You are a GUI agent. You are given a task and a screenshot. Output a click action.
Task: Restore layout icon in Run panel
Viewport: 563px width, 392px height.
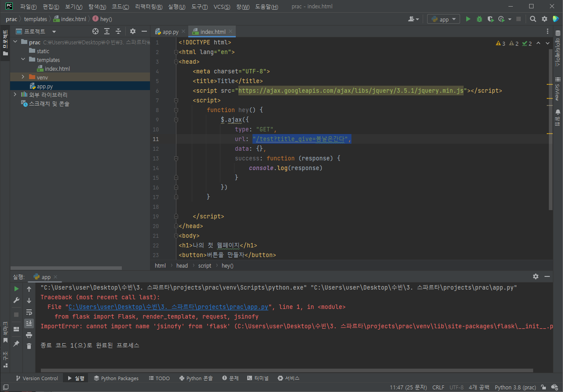[x=16, y=329]
